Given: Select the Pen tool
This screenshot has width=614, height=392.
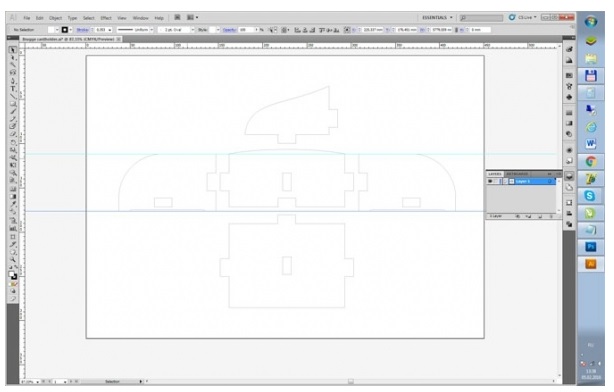Looking at the screenshot, I should point(13,81).
